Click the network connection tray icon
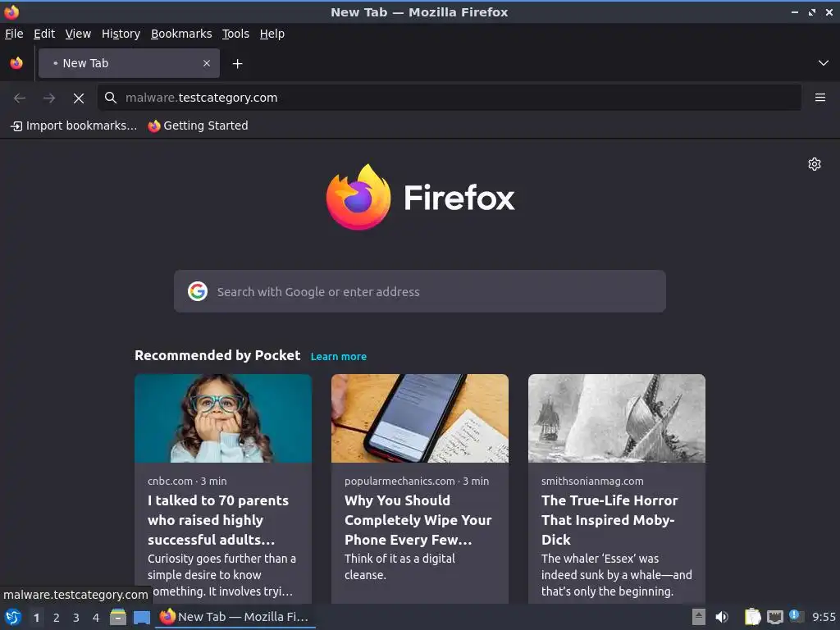The width and height of the screenshot is (840, 630). 774,617
